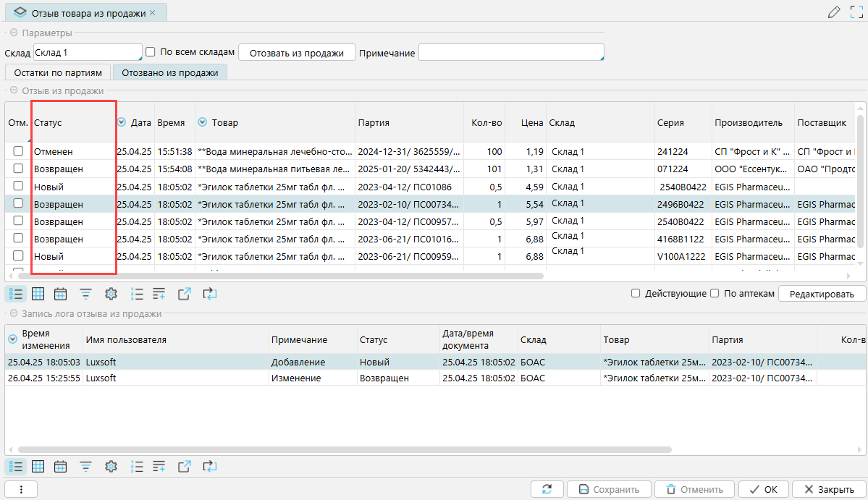Open the 'Товар' column filter dropdown
This screenshot has height=500, width=868.
[203, 122]
